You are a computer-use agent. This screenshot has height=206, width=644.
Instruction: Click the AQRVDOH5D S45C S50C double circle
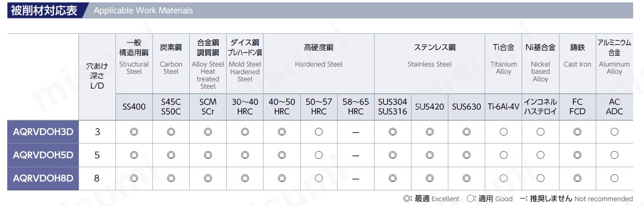tap(171, 155)
